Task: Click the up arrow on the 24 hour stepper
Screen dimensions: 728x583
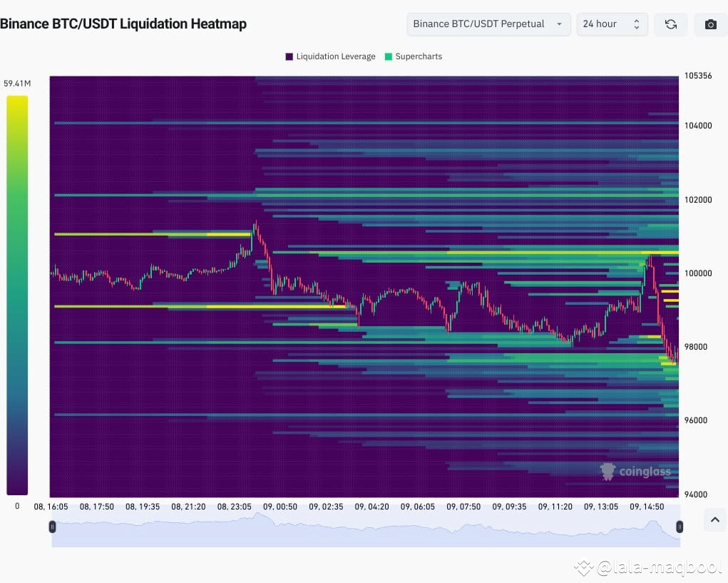Action: (637, 19)
